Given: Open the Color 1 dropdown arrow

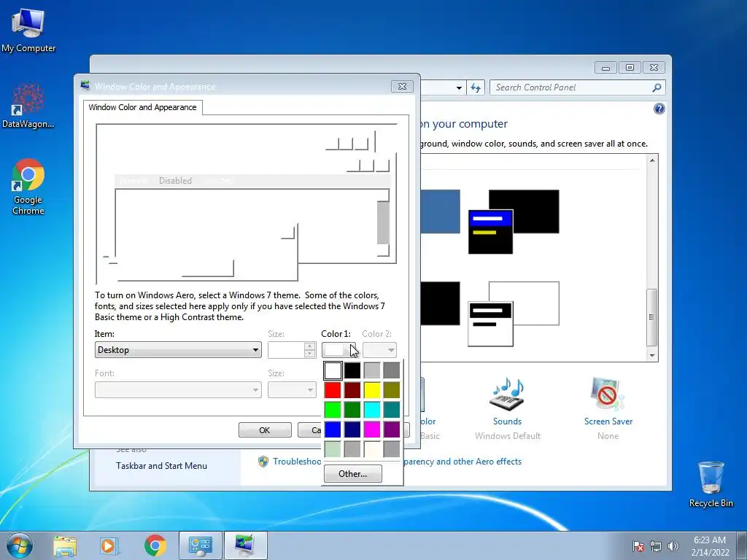Looking at the screenshot, I should point(352,350).
